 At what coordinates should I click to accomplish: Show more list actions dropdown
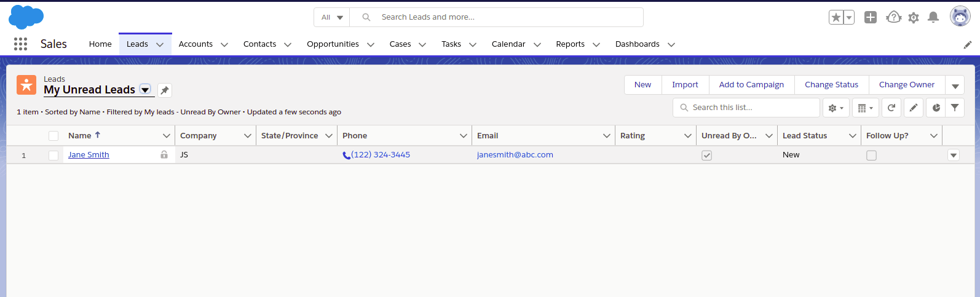pyautogui.click(x=955, y=85)
